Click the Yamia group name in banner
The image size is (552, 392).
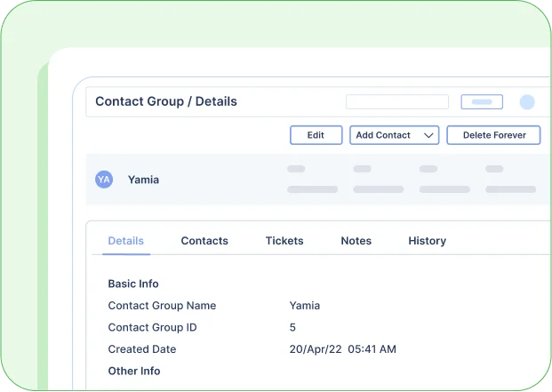(x=143, y=180)
